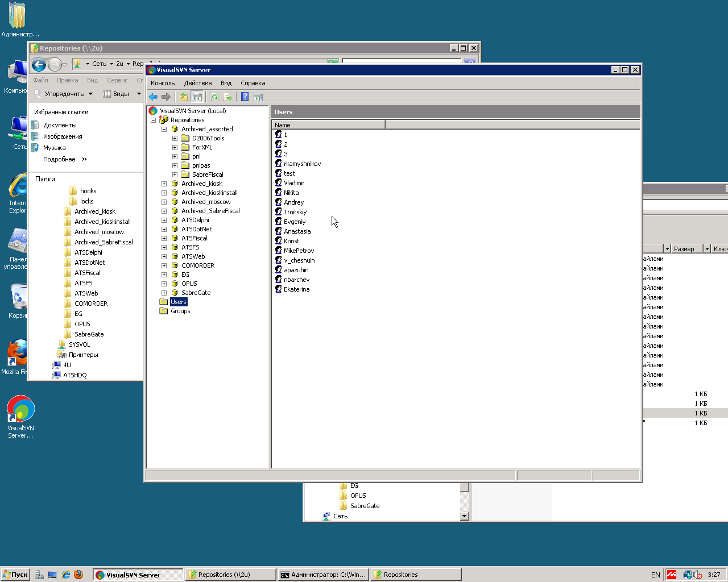Click the Show Desktop quick launch icon
Image resolution: width=728 pixels, height=582 pixels.
[x=52, y=575]
